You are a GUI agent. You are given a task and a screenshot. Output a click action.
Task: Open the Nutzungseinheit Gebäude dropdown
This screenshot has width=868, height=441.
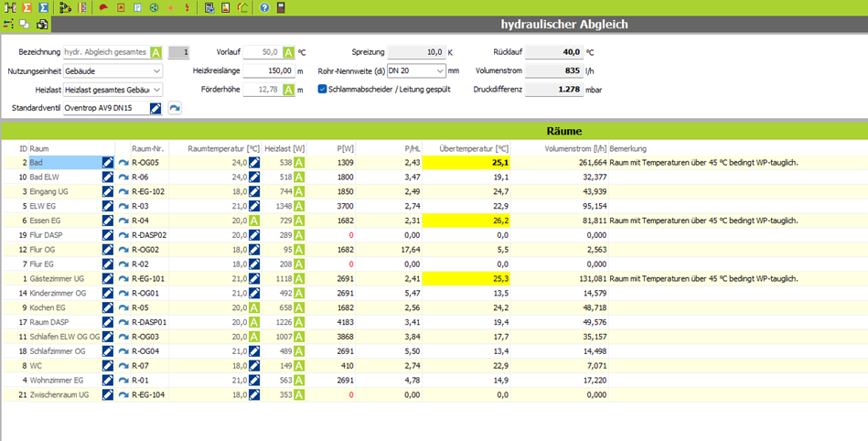click(113, 71)
